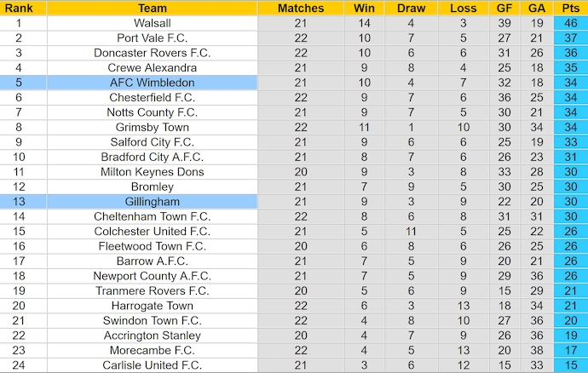This screenshot has height=373, width=588.
Task: Select Grimsby Town team cell
Action: coord(153,127)
